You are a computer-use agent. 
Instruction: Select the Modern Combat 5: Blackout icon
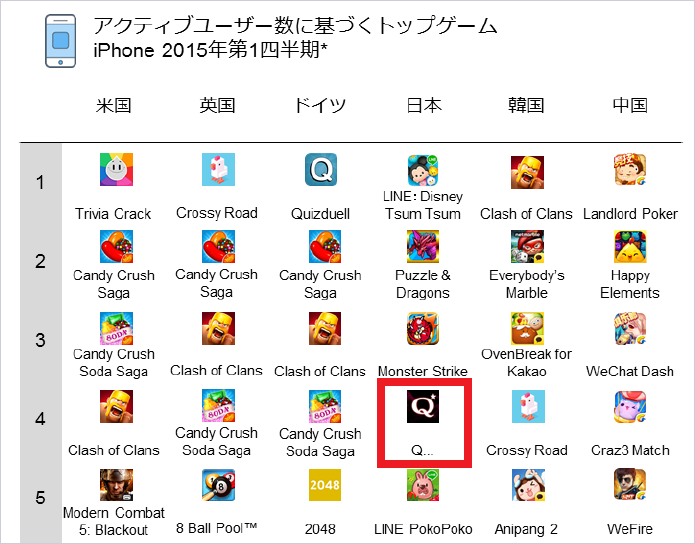(116, 485)
